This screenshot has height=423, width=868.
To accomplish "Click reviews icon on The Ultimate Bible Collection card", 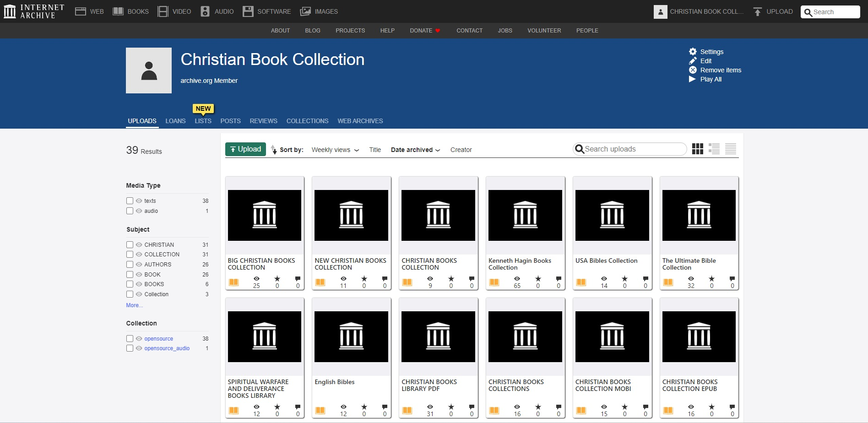I will click(x=732, y=279).
